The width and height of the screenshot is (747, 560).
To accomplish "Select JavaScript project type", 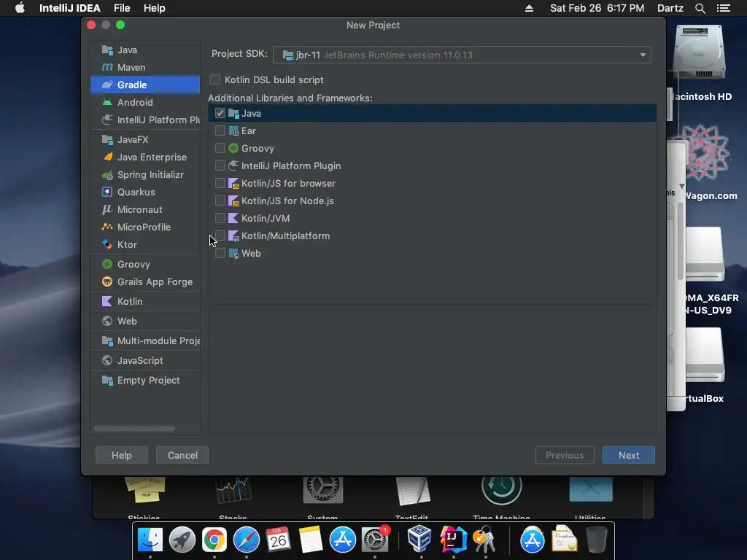I will 145,360.
